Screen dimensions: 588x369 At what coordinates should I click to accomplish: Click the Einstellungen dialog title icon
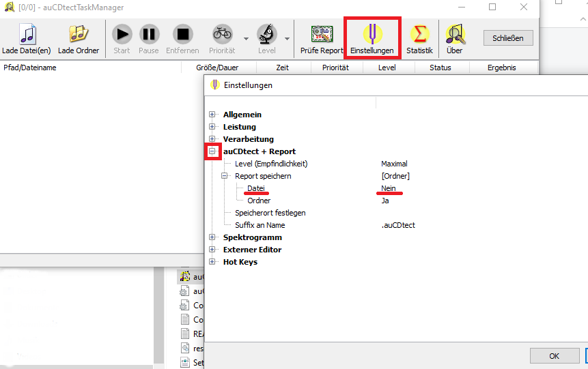(x=214, y=85)
